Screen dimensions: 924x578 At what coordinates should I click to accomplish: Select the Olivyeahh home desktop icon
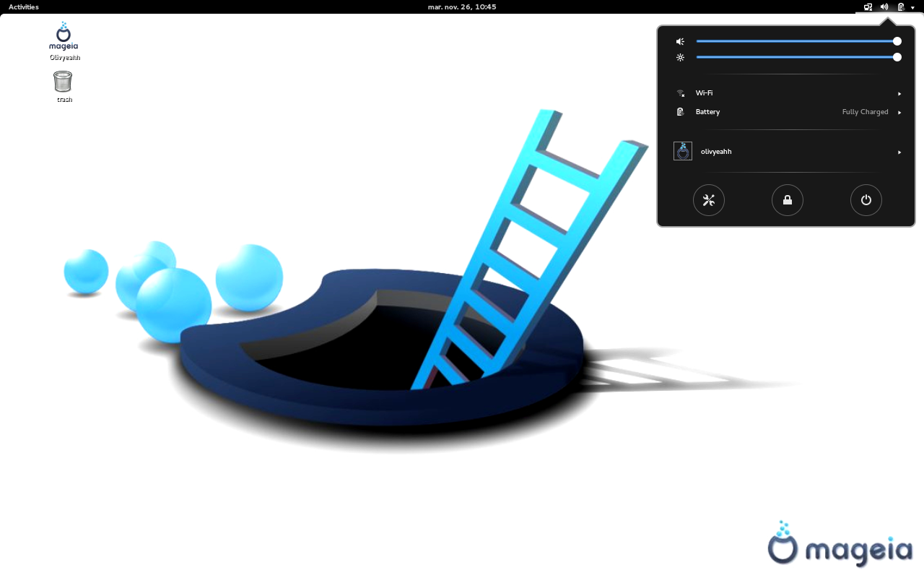pos(64,36)
